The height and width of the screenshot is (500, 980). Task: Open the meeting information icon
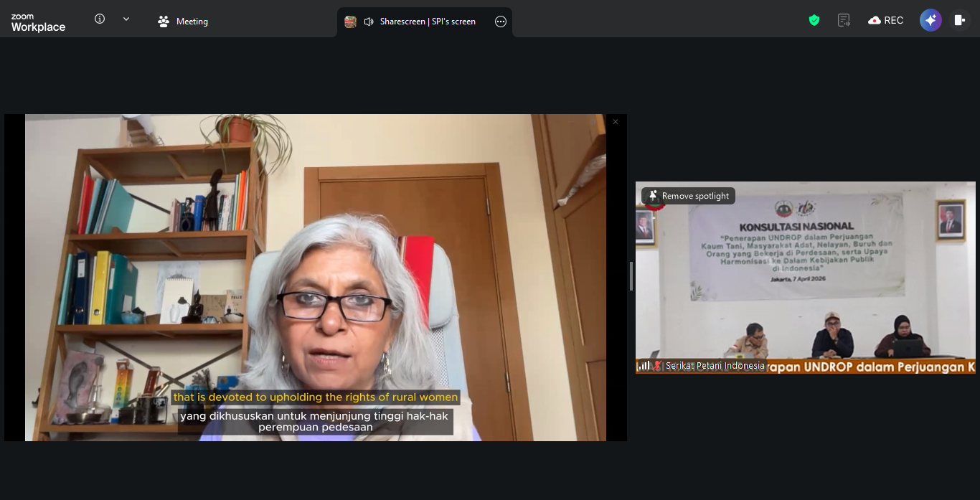click(x=100, y=19)
